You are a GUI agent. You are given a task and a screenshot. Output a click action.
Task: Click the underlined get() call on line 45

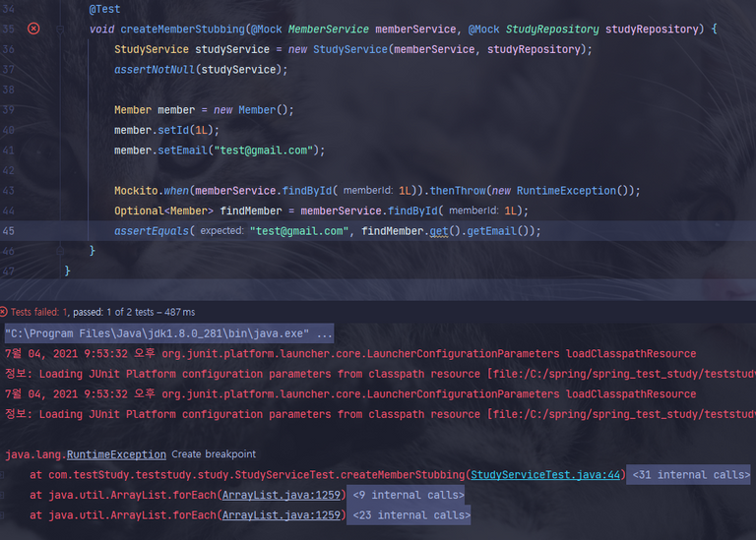[439, 231]
